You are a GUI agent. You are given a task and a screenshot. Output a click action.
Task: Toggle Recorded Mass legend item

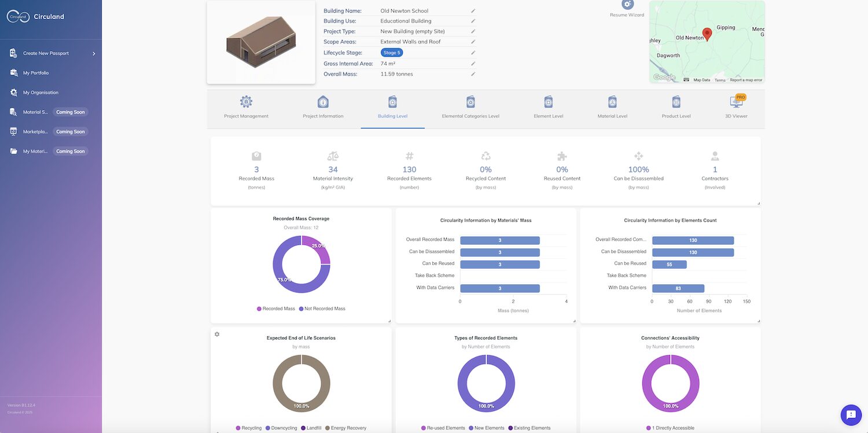tap(275, 309)
